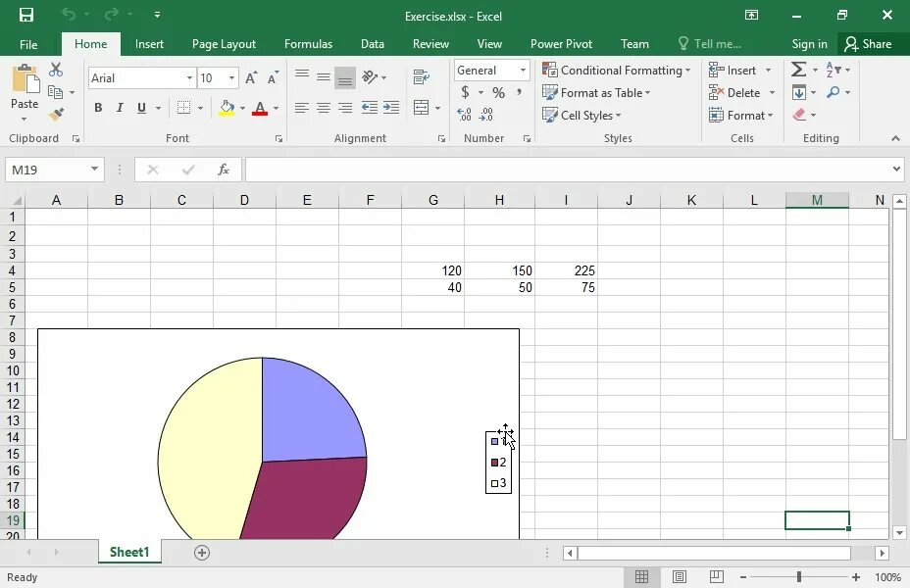
Task: Click the Cut scissors icon
Action: 56,70
